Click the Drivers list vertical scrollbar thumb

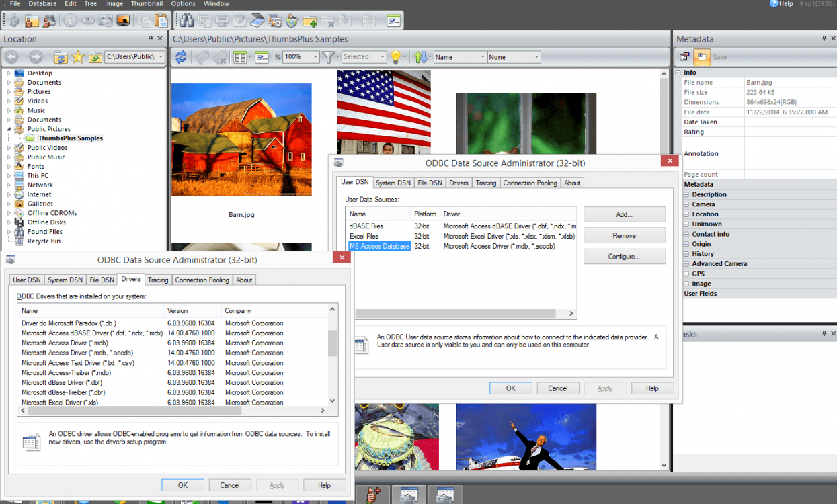point(332,343)
